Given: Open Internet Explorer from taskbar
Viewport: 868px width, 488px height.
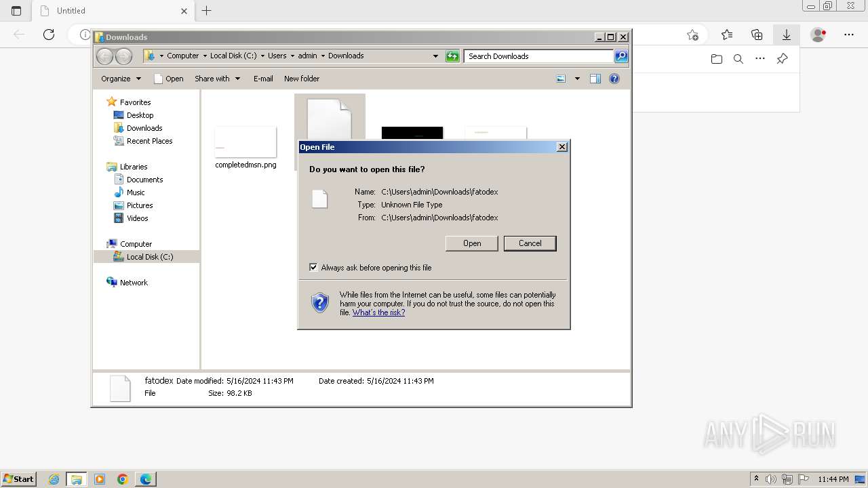Looking at the screenshot, I should pos(54,479).
